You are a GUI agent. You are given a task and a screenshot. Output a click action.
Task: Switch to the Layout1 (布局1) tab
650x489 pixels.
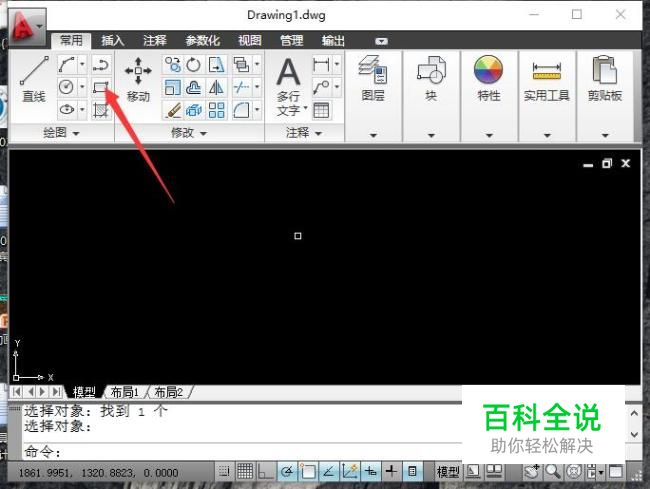124,392
